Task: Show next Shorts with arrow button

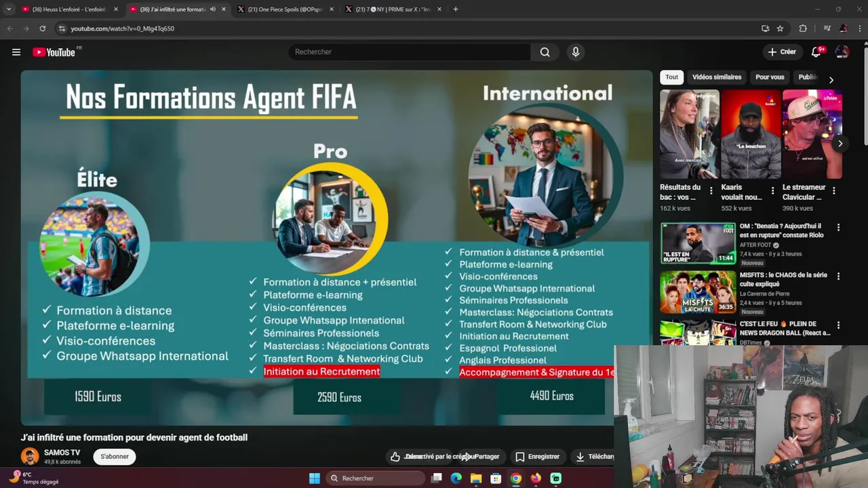Action: click(x=840, y=144)
